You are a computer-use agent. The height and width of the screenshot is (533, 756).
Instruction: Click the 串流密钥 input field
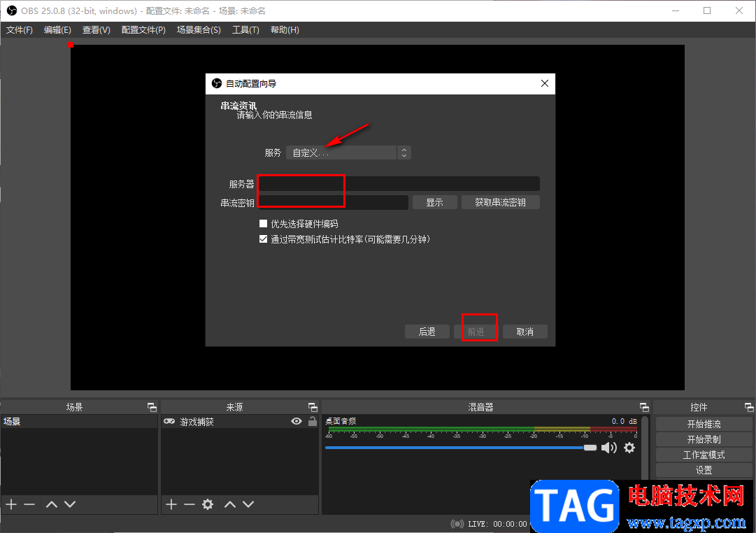pos(334,203)
